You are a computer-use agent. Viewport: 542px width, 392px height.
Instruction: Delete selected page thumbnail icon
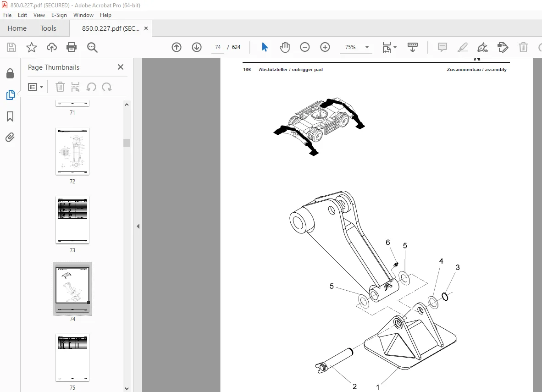pos(60,87)
